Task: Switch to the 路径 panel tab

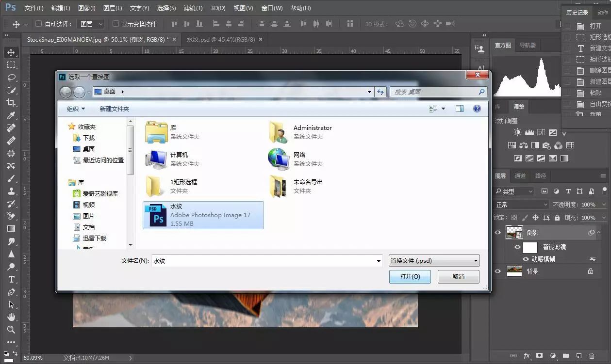Action: (540, 176)
